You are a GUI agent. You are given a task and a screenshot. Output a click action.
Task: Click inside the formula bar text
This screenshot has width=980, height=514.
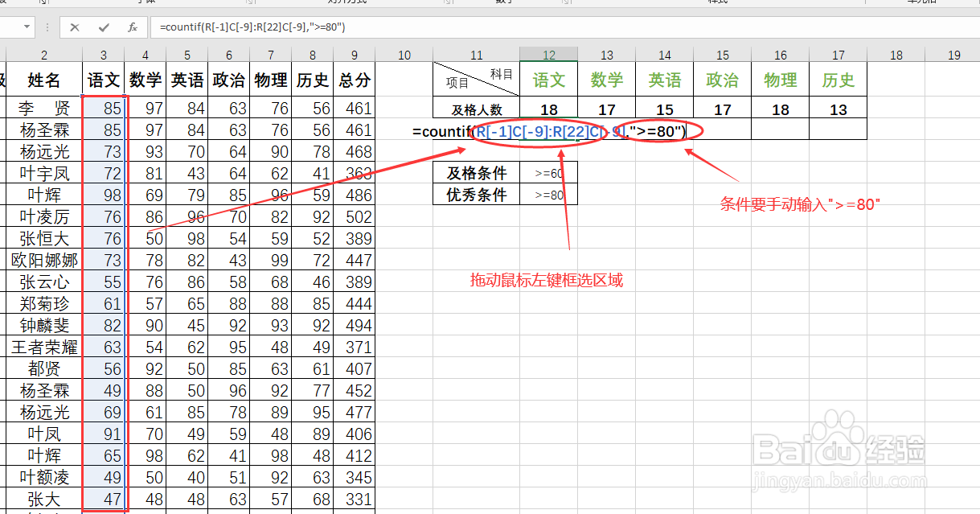(252, 27)
